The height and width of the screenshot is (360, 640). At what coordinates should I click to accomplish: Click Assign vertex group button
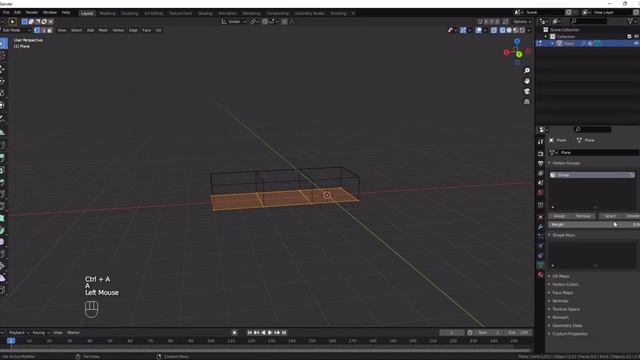560,216
